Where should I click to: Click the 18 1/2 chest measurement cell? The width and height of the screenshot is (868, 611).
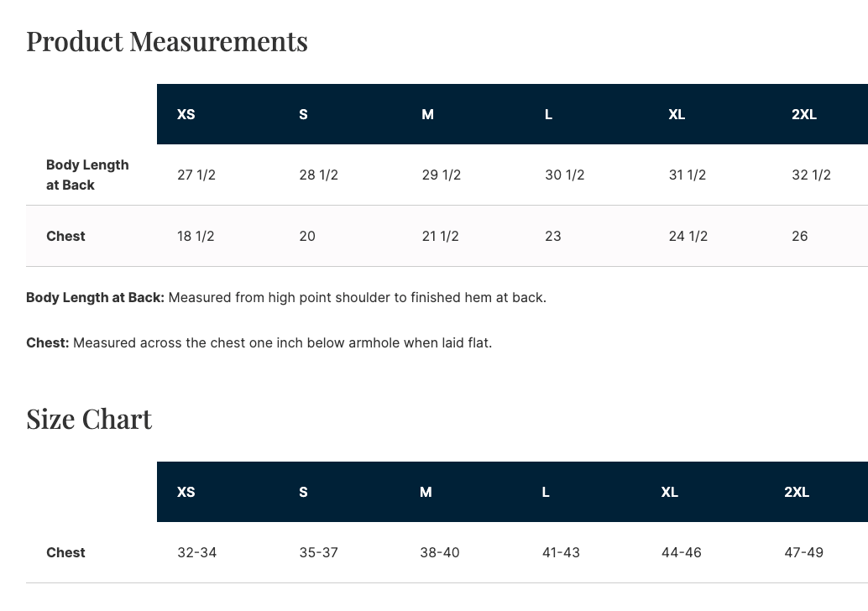(196, 236)
